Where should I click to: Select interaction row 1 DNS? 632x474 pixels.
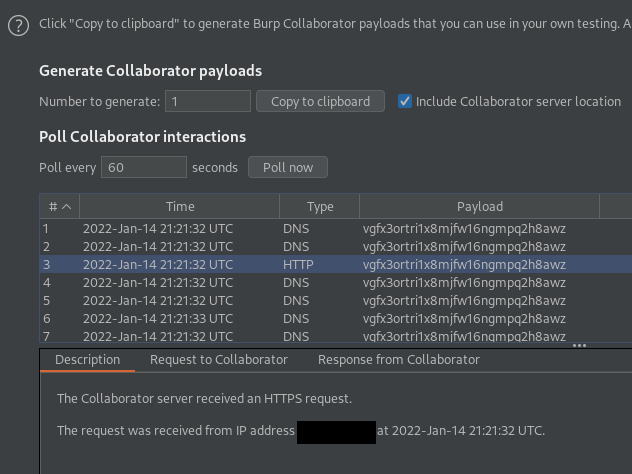pos(336,229)
